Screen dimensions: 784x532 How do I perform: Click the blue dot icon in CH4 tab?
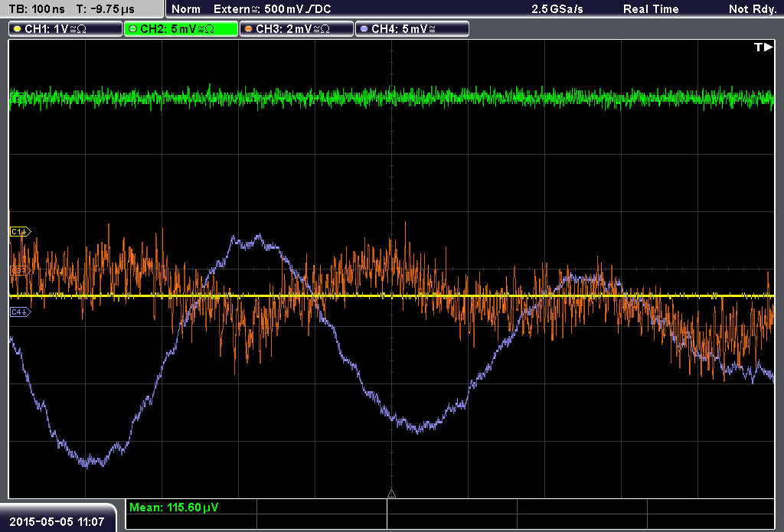click(364, 29)
